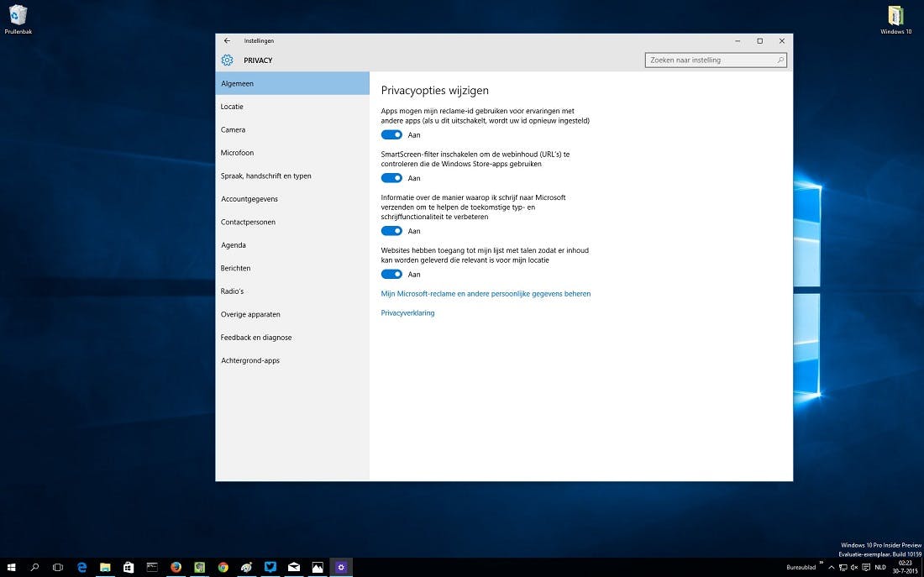Viewport: 924px width, 577px height.
Task: Open the Prullenbak desktop icon
Action: click(x=18, y=16)
